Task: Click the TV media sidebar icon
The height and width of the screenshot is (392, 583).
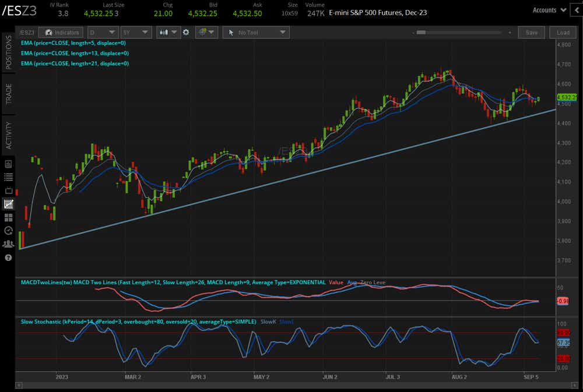Action: pos(8,190)
